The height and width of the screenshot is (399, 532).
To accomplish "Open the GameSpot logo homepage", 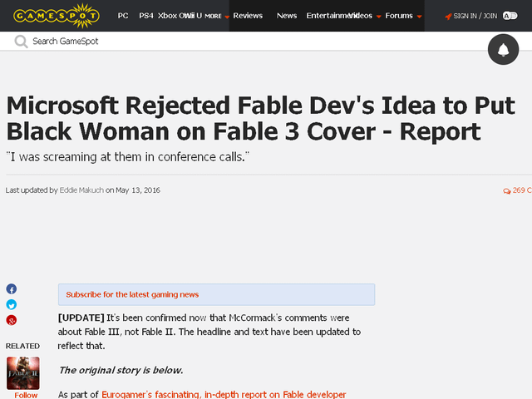I will (x=57, y=16).
